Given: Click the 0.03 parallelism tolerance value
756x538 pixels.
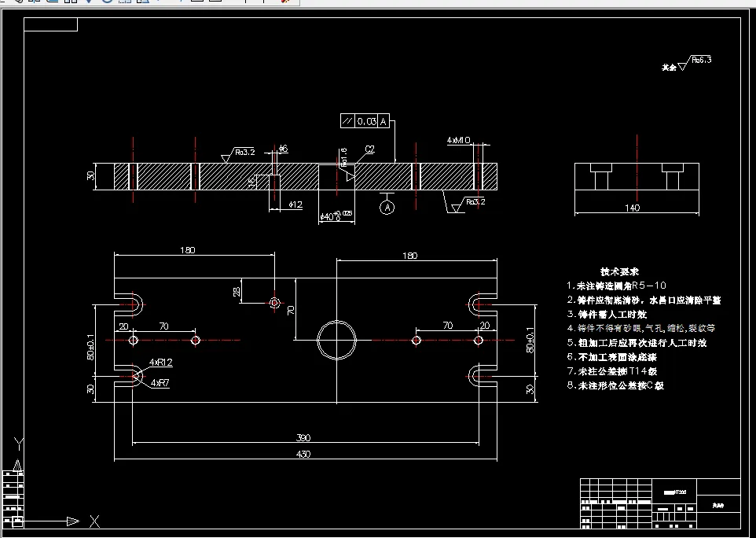Looking at the screenshot, I should (x=366, y=121).
